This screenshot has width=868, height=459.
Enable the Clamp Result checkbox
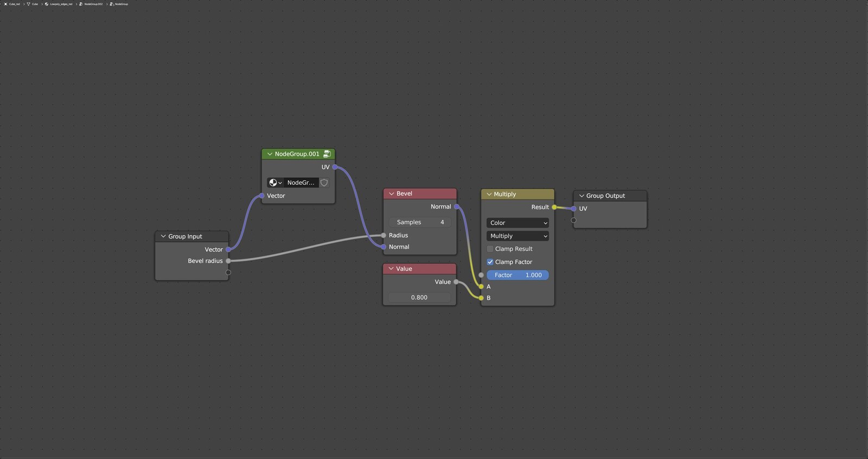[x=490, y=249]
